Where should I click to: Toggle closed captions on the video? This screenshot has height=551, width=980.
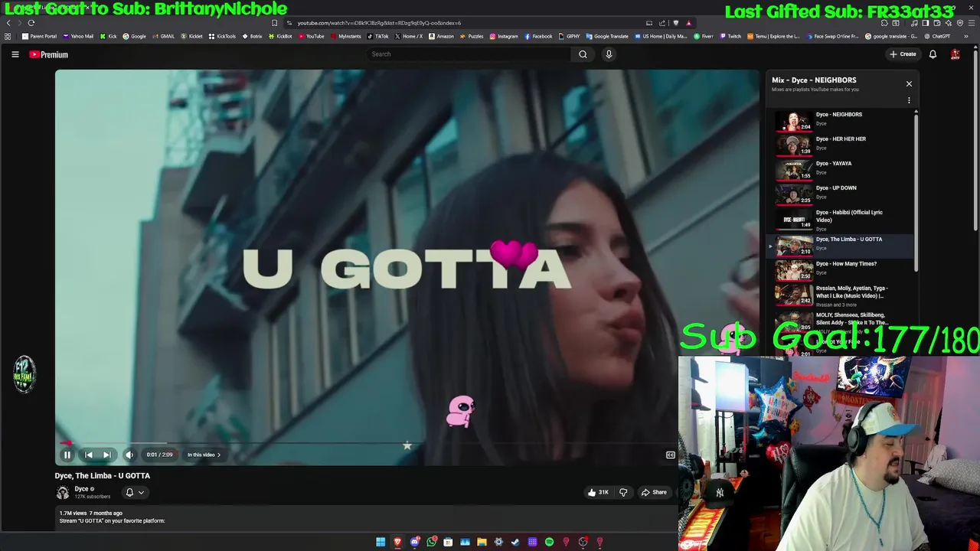pos(671,455)
